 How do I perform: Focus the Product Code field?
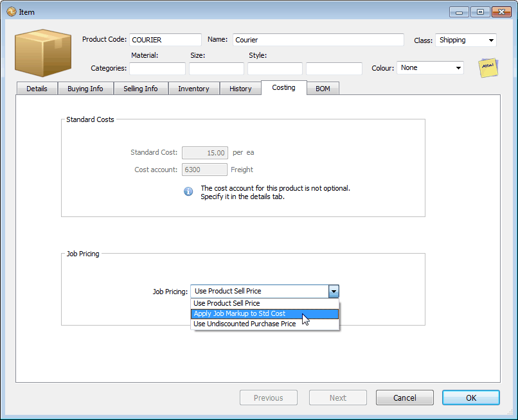pos(166,40)
